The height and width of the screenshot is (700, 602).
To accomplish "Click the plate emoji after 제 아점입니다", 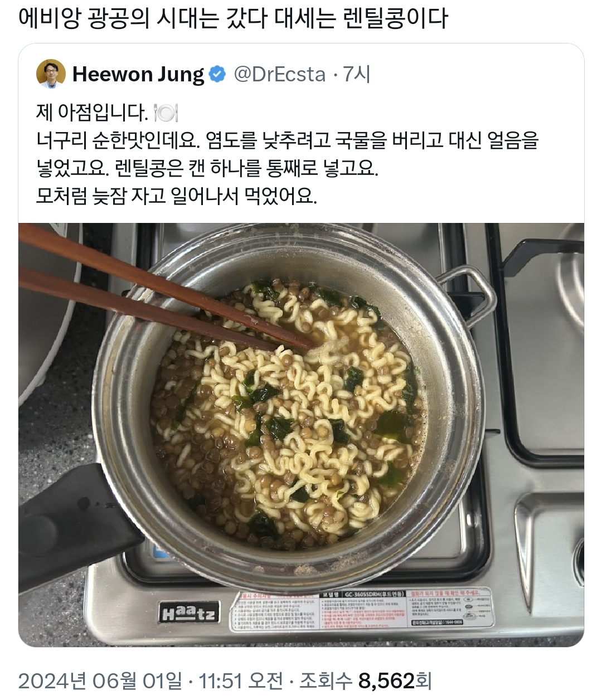I will [x=166, y=113].
